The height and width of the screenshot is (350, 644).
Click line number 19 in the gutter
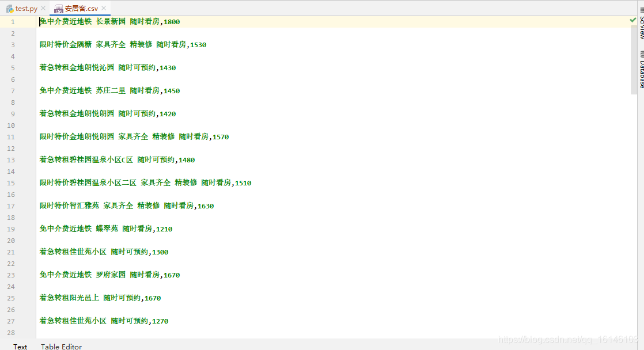pyautogui.click(x=11, y=229)
